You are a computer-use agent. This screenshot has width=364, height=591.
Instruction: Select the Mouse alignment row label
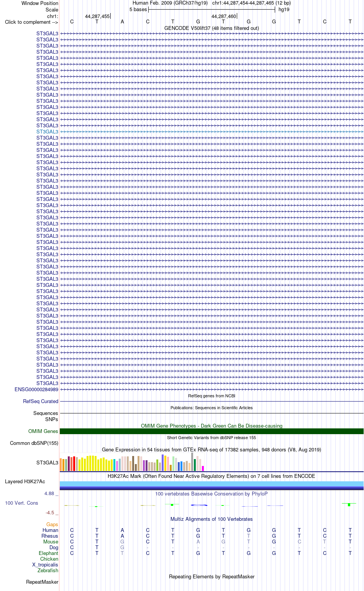(x=51, y=542)
